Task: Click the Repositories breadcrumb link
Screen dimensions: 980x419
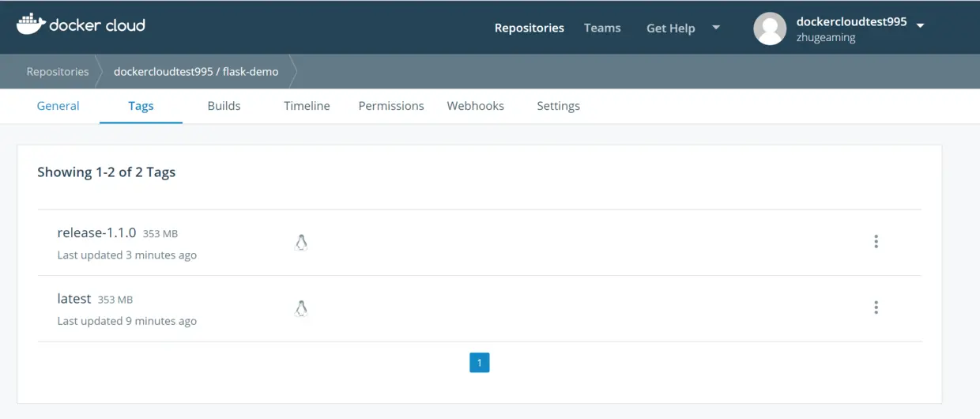Action: 58,71
